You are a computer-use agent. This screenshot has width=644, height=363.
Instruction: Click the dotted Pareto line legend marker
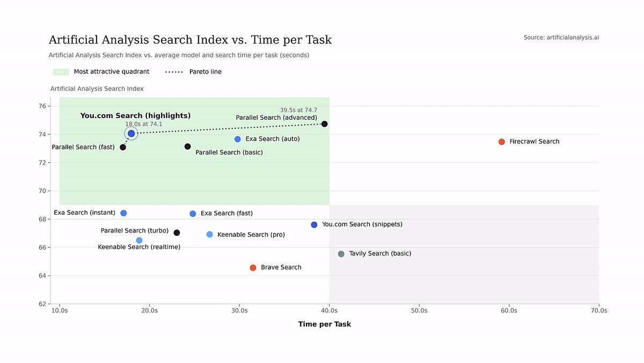174,72
